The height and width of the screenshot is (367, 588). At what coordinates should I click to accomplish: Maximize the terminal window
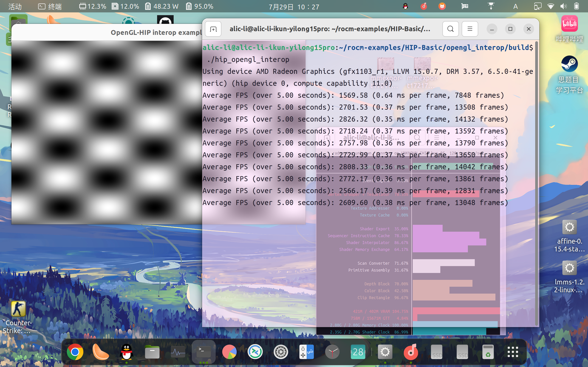[510, 29]
